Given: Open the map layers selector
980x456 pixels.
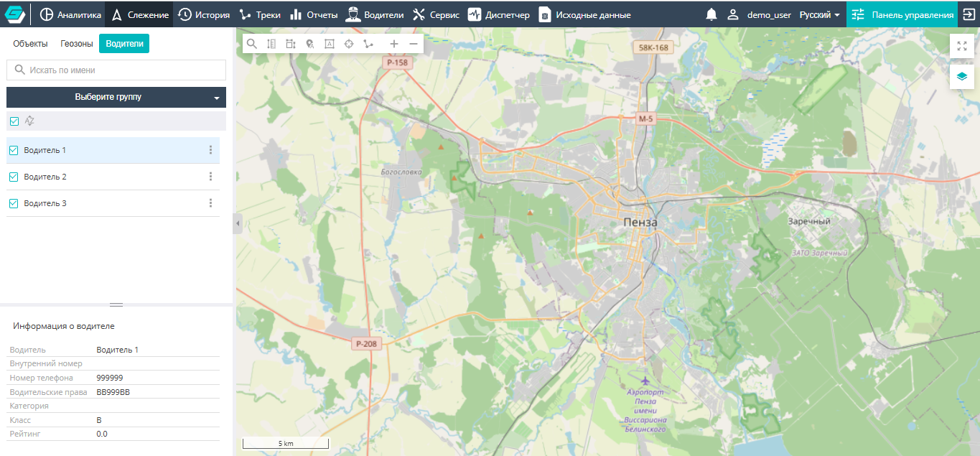Looking at the screenshot, I should (962, 76).
